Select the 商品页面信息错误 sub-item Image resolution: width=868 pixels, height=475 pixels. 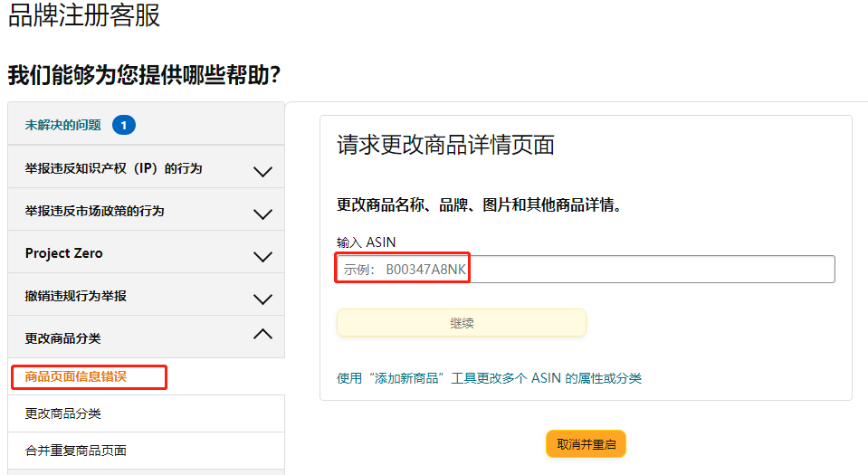pyautogui.click(x=76, y=376)
